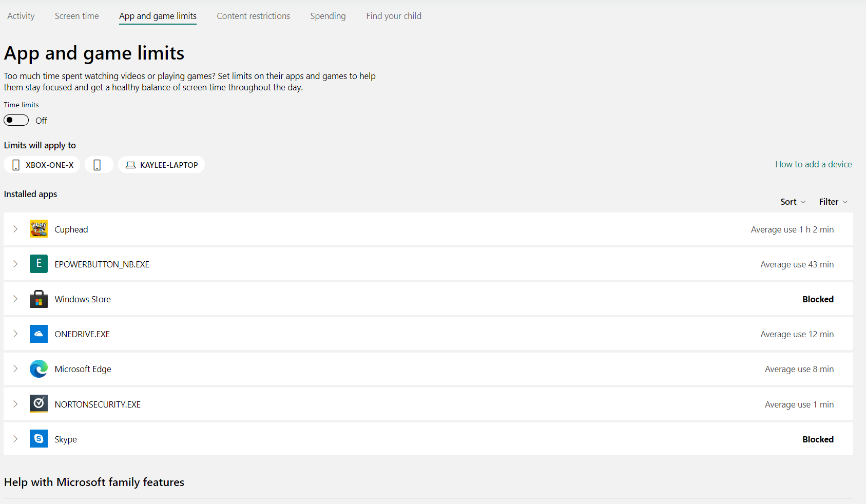Select the XBOX-ONE-X device label
The height and width of the screenshot is (504, 866).
pos(50,165)
